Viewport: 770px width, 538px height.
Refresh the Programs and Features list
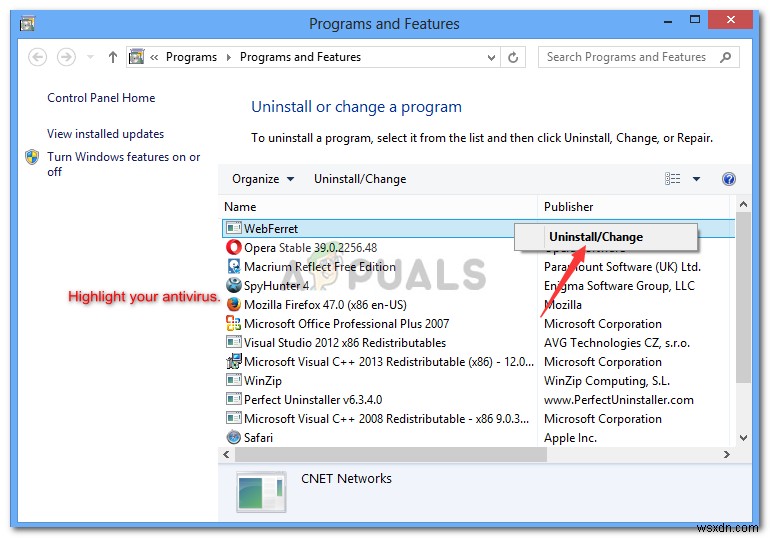coord(513,57)
